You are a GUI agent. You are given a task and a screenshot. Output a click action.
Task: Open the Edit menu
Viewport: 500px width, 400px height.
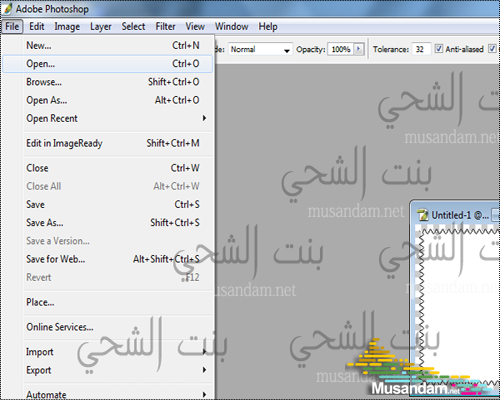36,26
